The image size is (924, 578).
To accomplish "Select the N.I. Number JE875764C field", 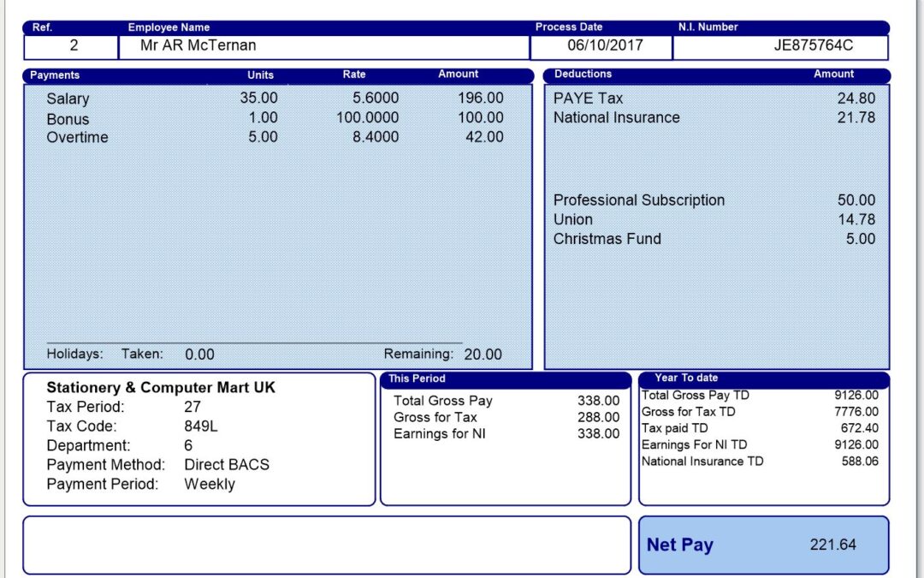I will click(813, 46).
